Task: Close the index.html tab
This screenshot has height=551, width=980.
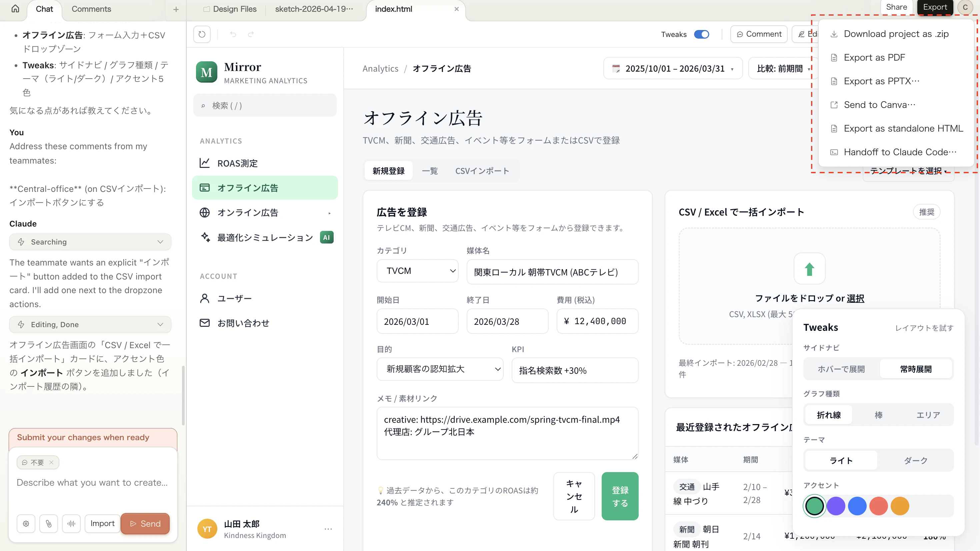Action: pyautogui.click(x=457, y=9)
